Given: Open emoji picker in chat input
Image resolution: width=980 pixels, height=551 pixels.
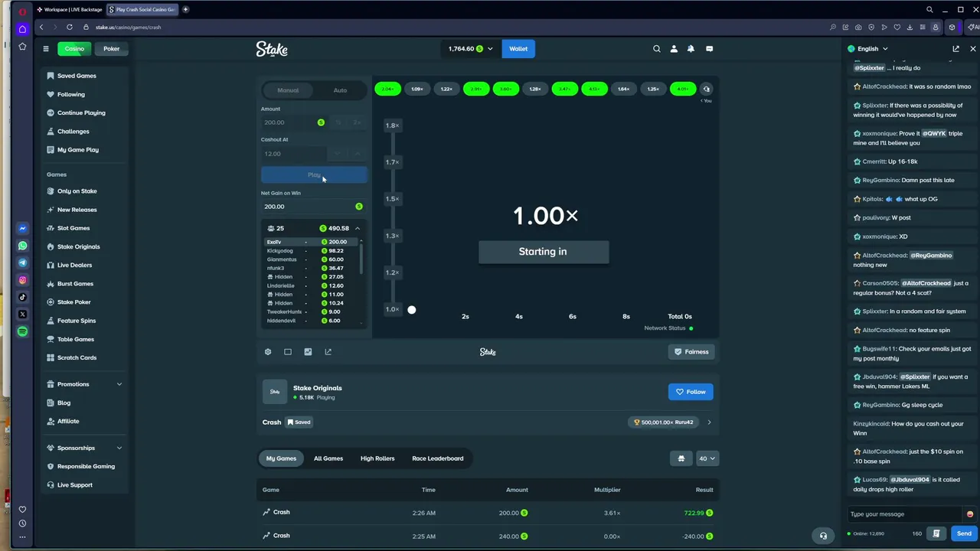Looking at the screenshot, I should [970, 514].
